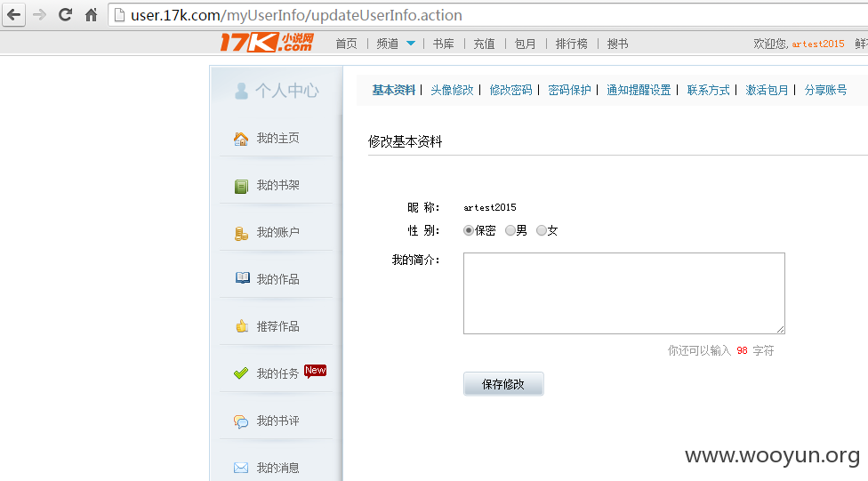868x481 pixels.
Task: Open 我的主页 sidebar link
Action: click(277, 138)
